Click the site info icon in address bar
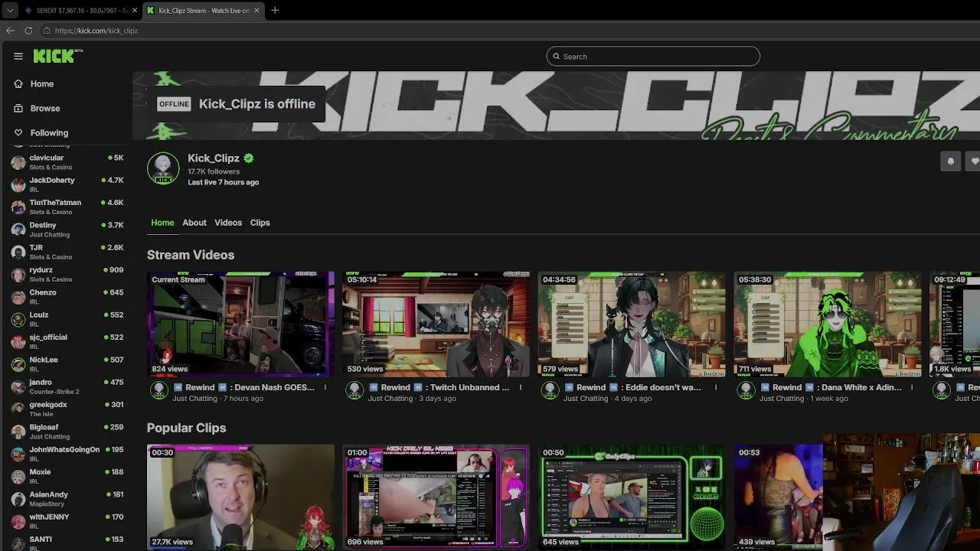Screen dimensions: 980x551 [x=47, y=31]
